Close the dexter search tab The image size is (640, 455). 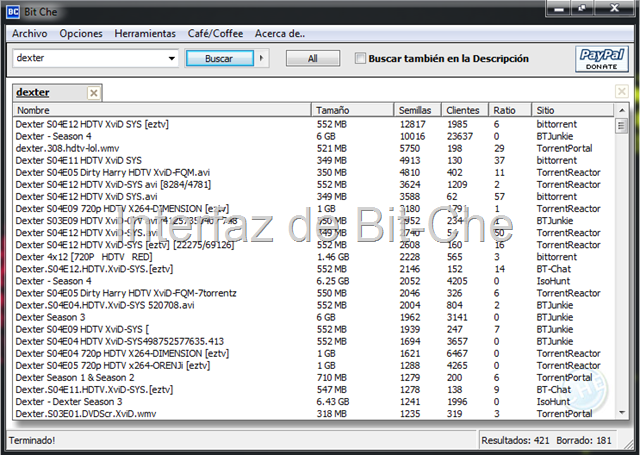[x=93, y=93]
